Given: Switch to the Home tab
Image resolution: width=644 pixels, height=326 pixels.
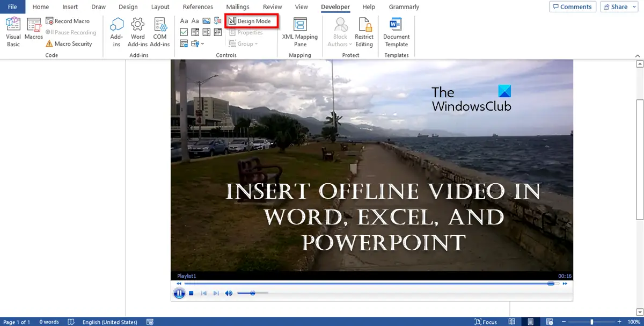Looking at the screenshot, I should [x=41, y=7].
